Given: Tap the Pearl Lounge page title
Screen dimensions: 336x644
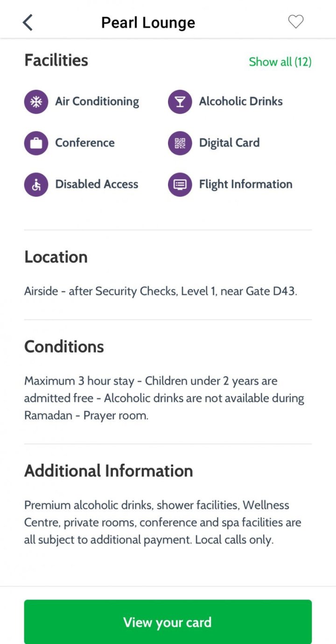Looking at the screenshot, I should coord(148,22).
